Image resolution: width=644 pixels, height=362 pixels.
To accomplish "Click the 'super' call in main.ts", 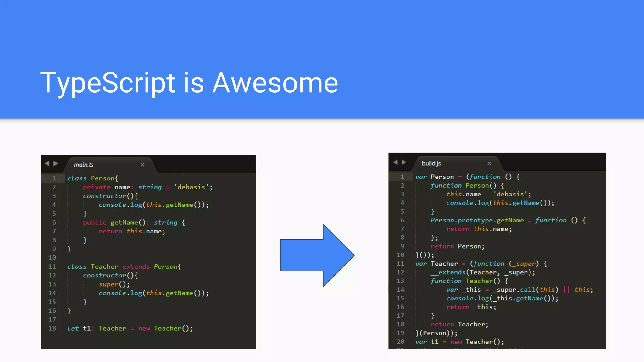I will [109, 284].
